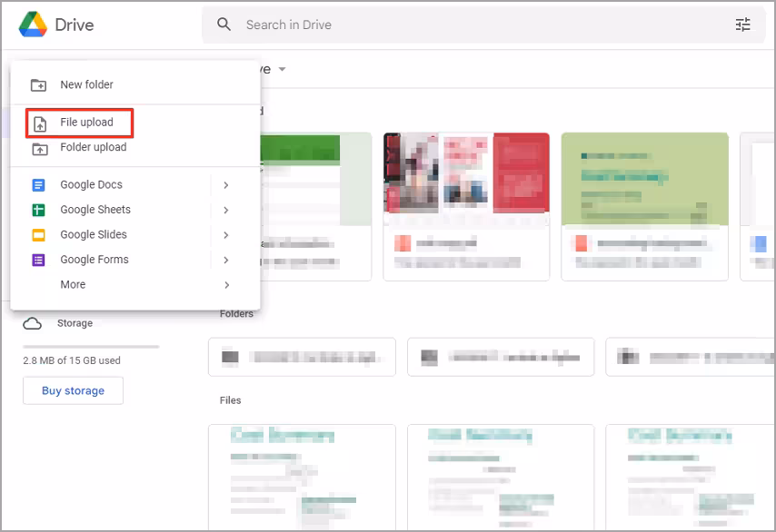Screen dimensions: 776x532
Task: Open search options filter icon
Action: [742, 25]
